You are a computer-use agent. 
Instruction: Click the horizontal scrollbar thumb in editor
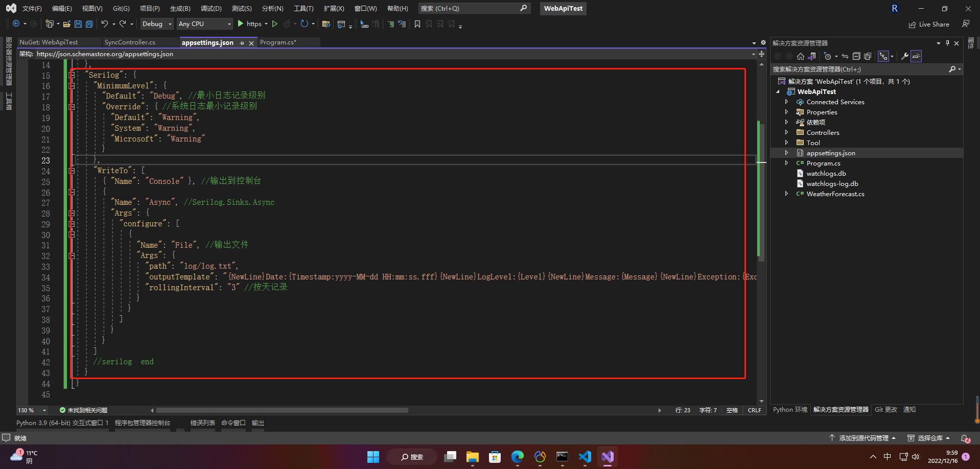282,410
